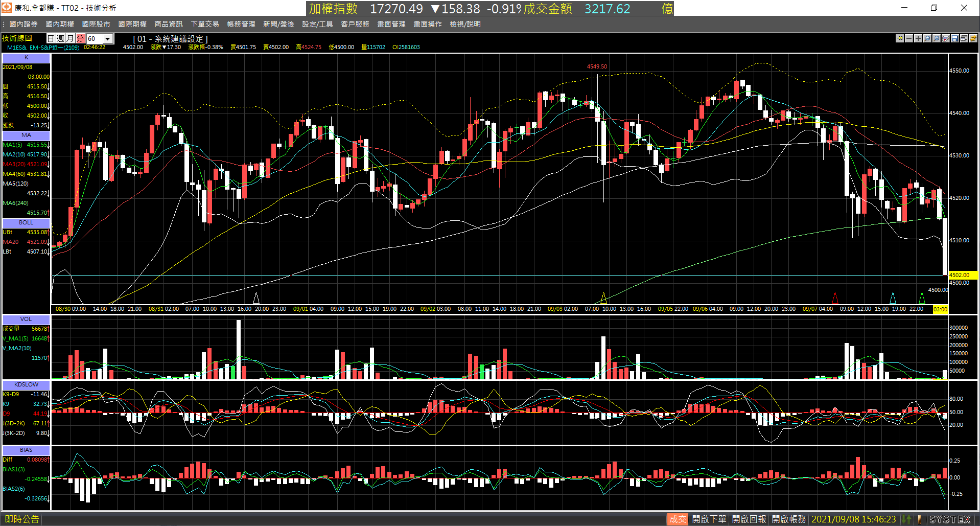Click the MA indicator panel header
Image resolution: width=980 pixels, height=526 pixels.
26,135
